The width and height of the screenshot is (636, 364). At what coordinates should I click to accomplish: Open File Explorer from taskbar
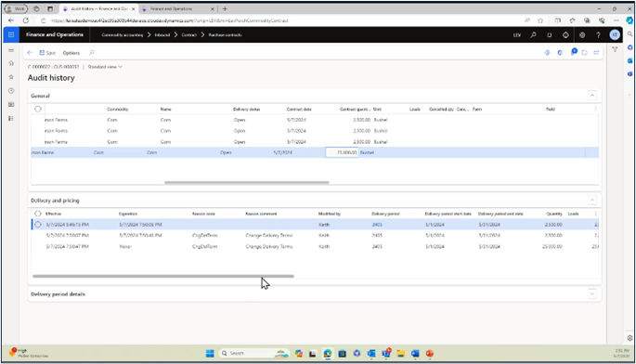tap(401, 354)
